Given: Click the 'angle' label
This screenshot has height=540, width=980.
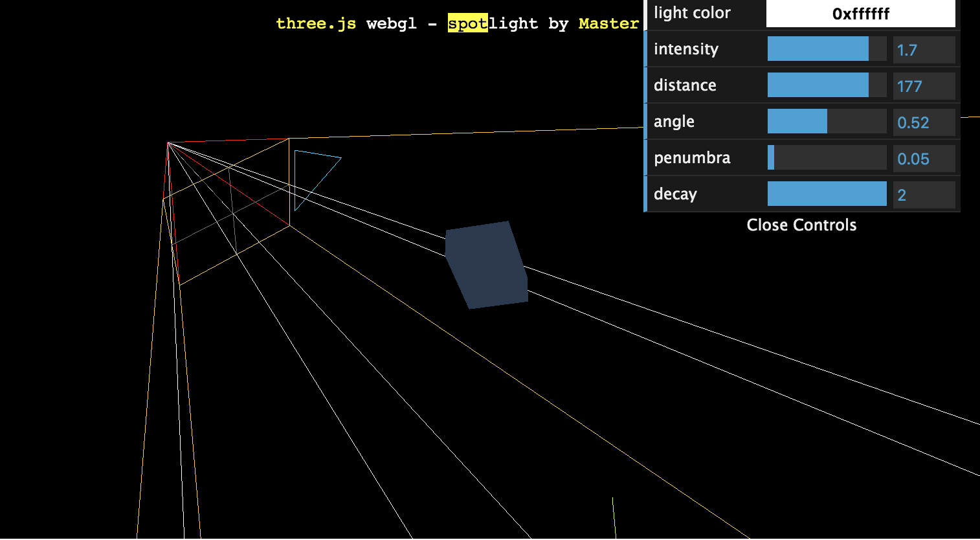Looking at the screenshot, I should (674, 122).
